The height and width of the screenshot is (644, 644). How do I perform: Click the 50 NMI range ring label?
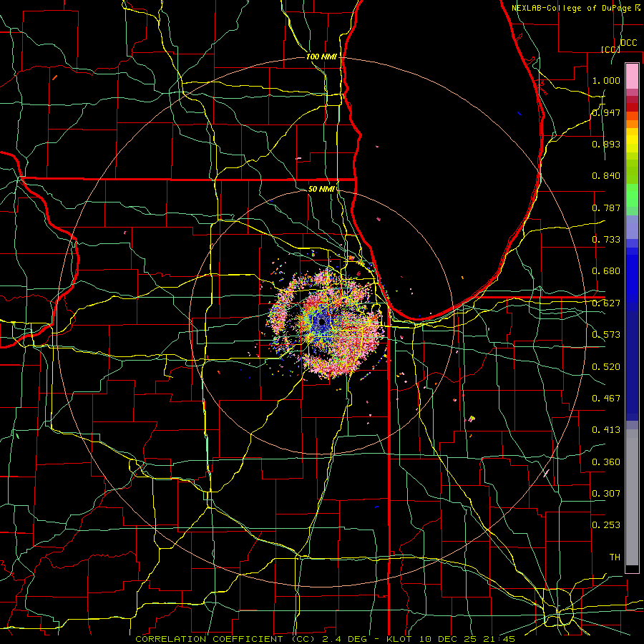[x=321, y=190]
